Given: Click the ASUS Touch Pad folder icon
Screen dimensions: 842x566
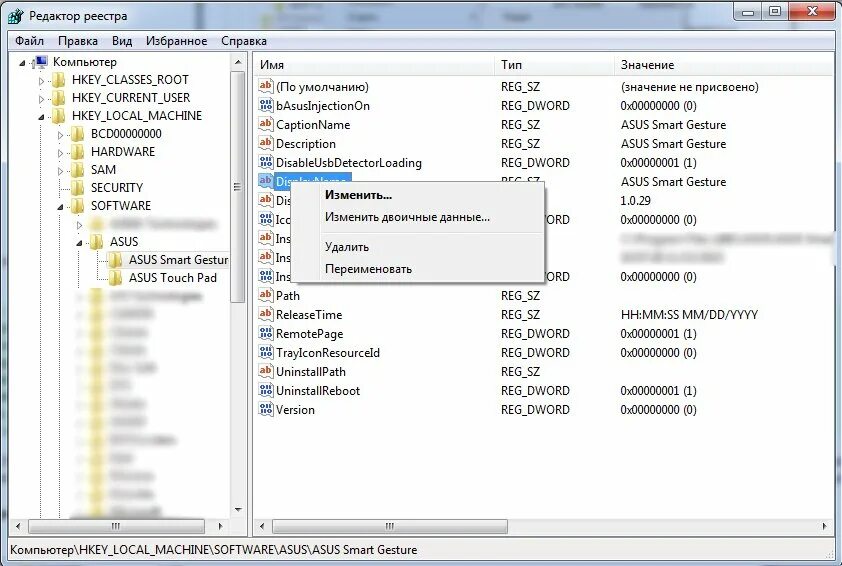Looking at the screenshot, I should pyautogui.click(x=115, y=278).
